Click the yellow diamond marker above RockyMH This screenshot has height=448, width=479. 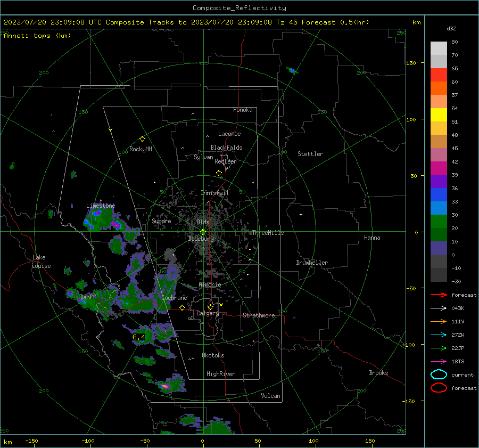coord(142,139)
